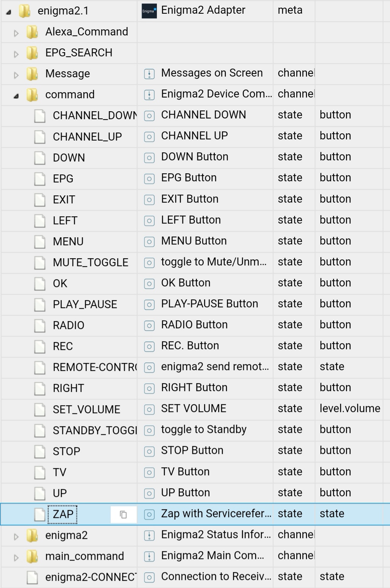
Task: Collapse the enigma2.1 tree node
Action: (9, 12)
